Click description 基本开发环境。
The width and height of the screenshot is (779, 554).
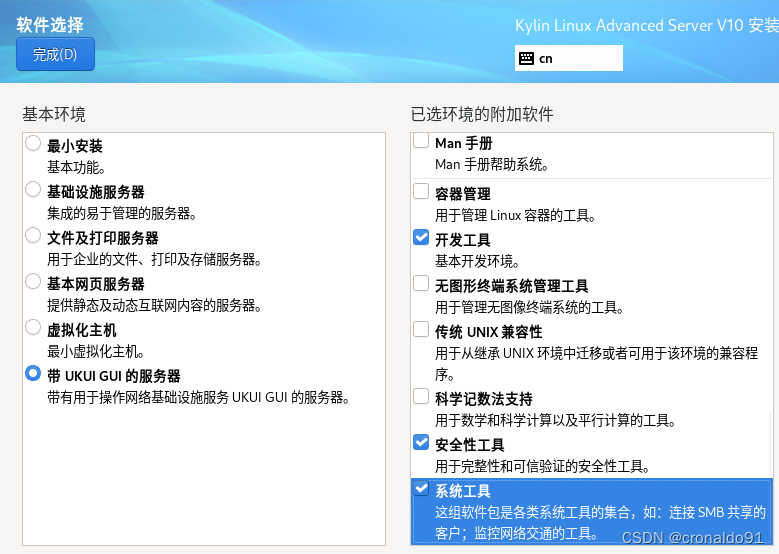[477, 261]
